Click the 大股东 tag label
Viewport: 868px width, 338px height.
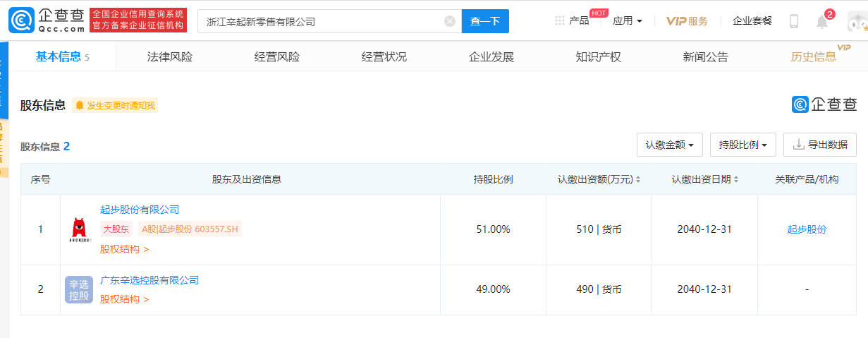pyautogui.click(x=116, y=229)
